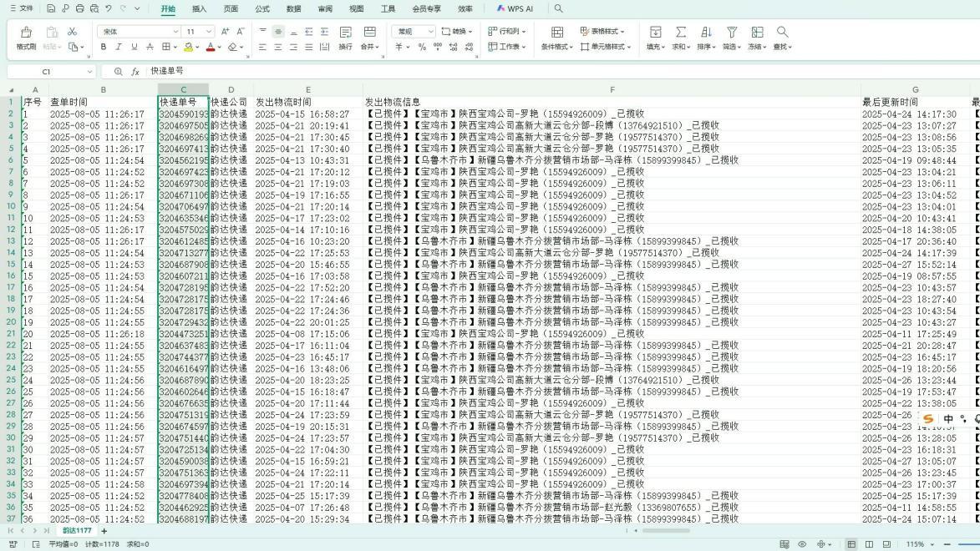The height and width of the screenshot is (551, 980).
Task: Toggle italic formatting
Action: (x=119, y=47)
